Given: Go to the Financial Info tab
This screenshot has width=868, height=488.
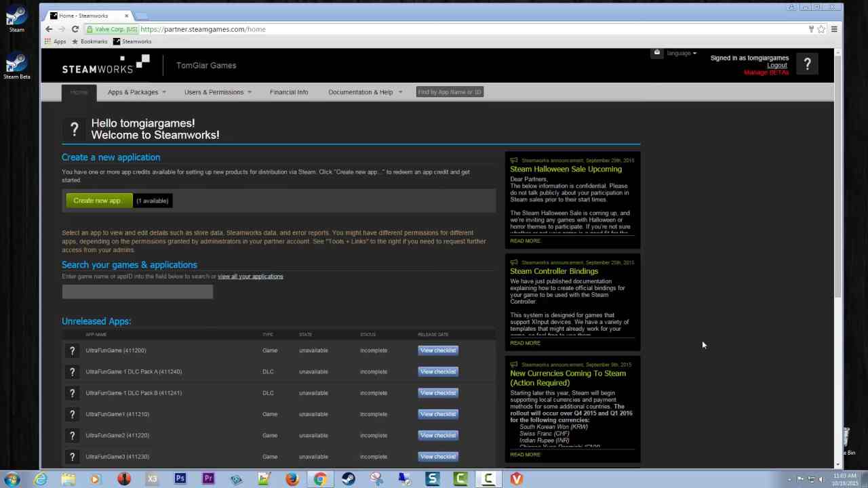Looking at the screenshot, I should [288, 92].
